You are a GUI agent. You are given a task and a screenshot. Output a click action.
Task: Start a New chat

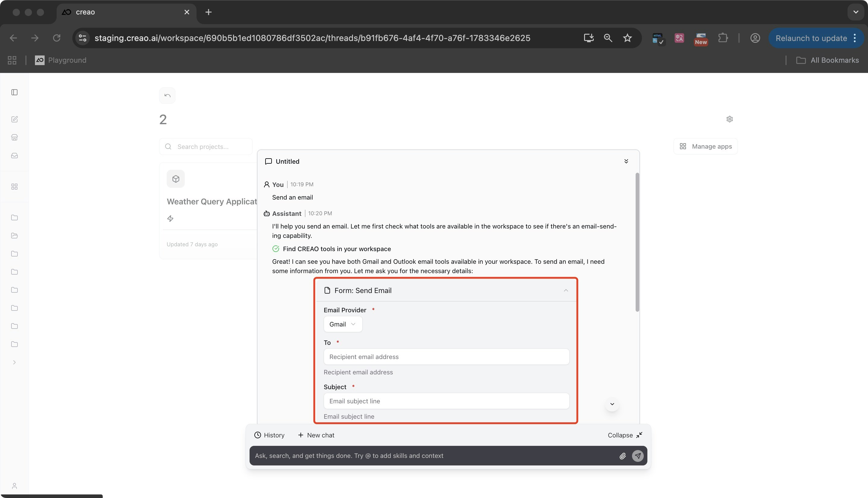(316, 435)
